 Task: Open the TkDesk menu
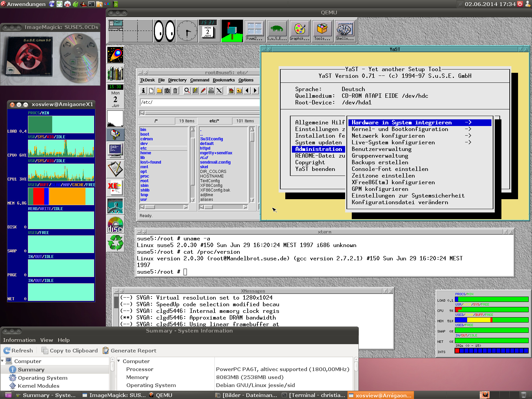point(147,80)
